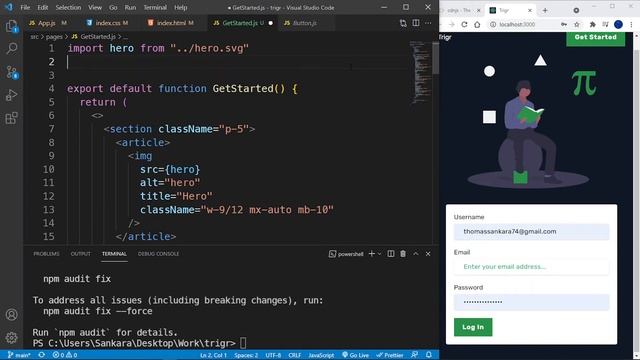Viewport: 640px width, 360px height.
Task: Switch to the index.html editor tab
Action: pyautogui.click(x=171, y=23)
